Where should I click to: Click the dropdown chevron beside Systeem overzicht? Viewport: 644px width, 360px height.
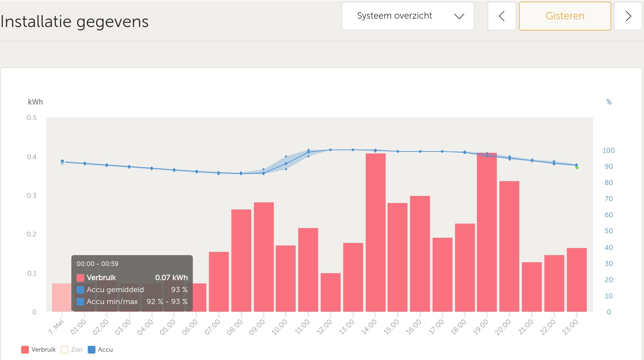459,16
